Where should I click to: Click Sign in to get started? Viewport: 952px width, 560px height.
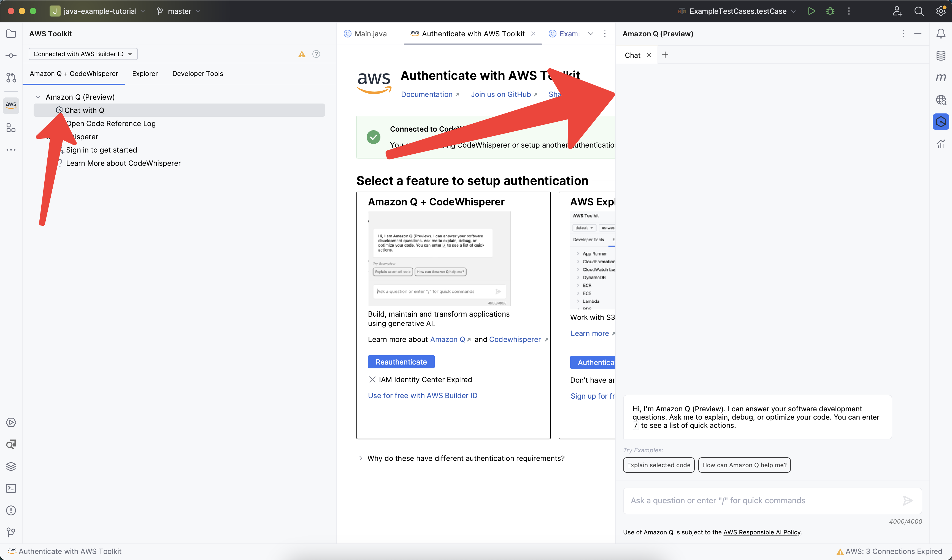[101, 150]
